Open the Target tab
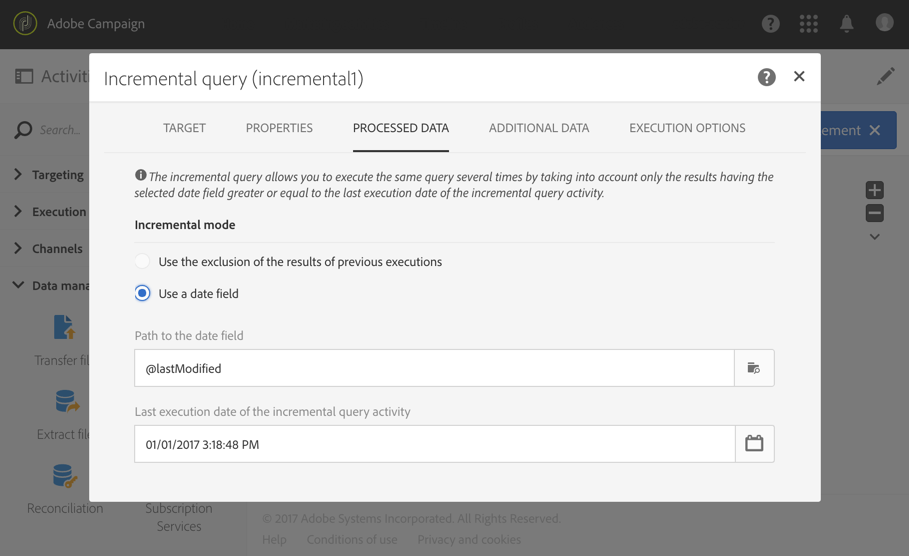The width and height of the screenshot is (909, 556). [x=184, y=128]
